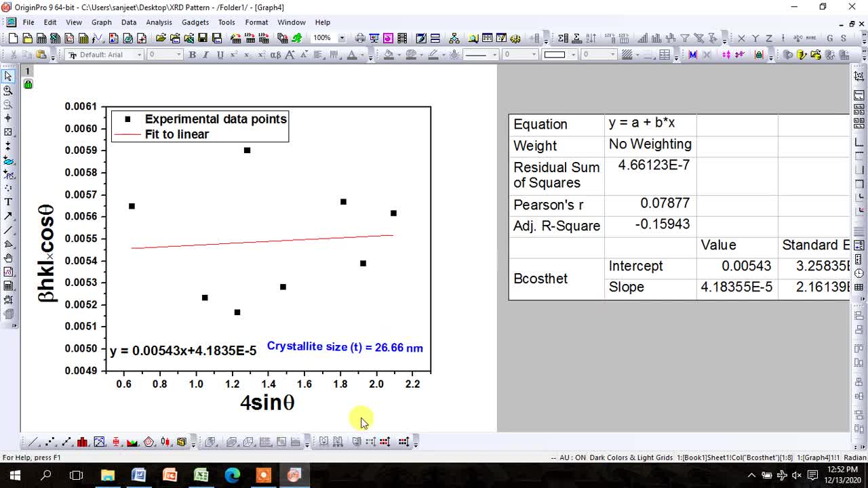Select the Data Reader tool
This screenshot has height=488, width=868.
click(8, 132)
